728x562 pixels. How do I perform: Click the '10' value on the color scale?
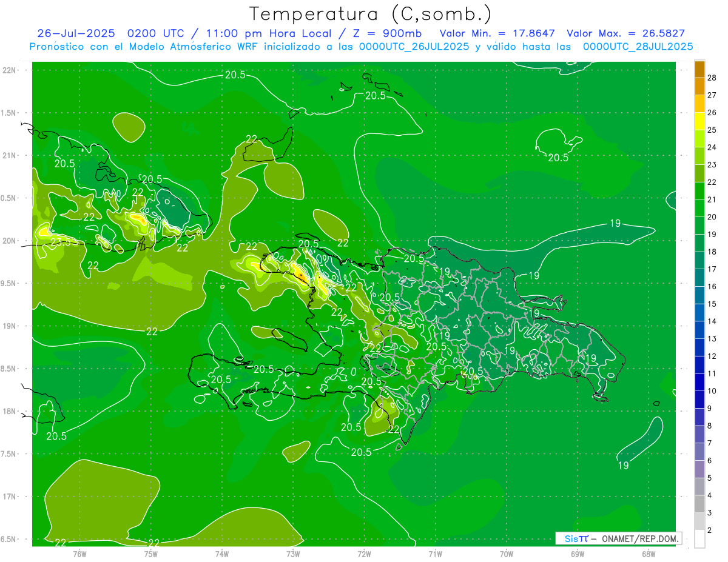click(x=712, y=391)
